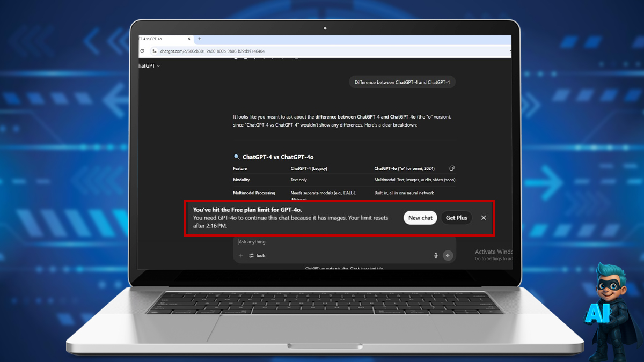Image resolution: width=644 pixels, height=362 pixels.
Task: Close the GPT-4 vs GPT-4o browser tab
Action: click(188, 39)
